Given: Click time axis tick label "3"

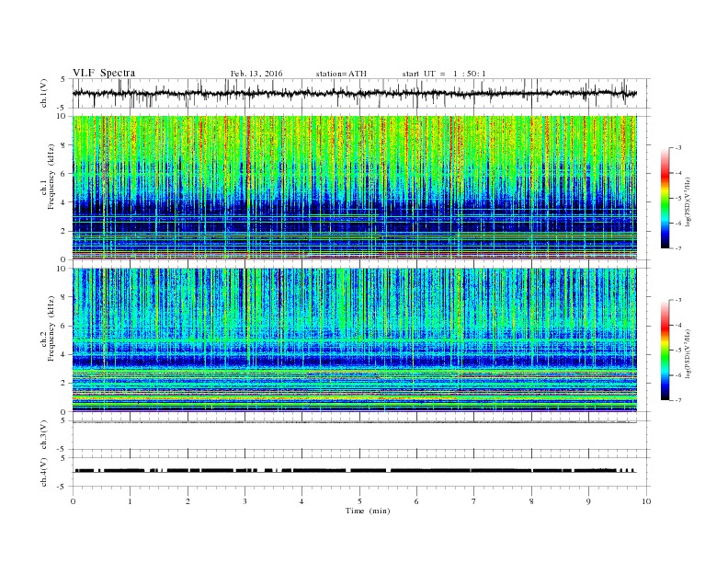Looking at the screenshot, I should coord(245,501).
